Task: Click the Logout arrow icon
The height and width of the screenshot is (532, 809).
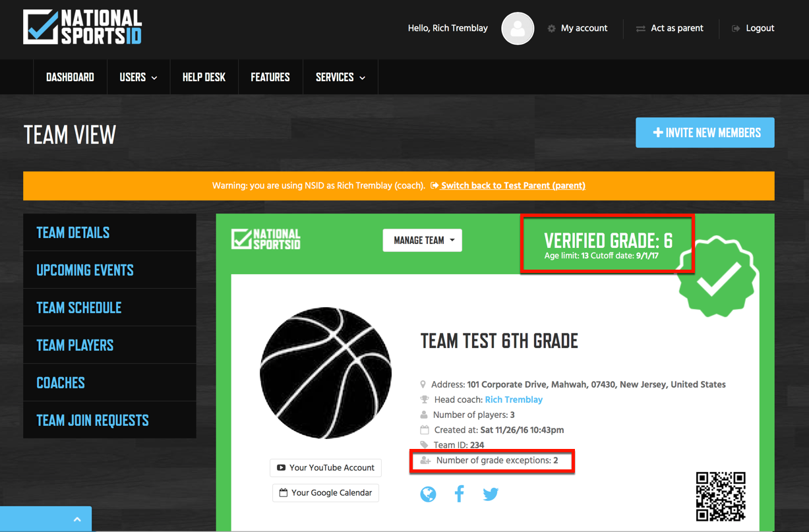Action: (736, 28)
